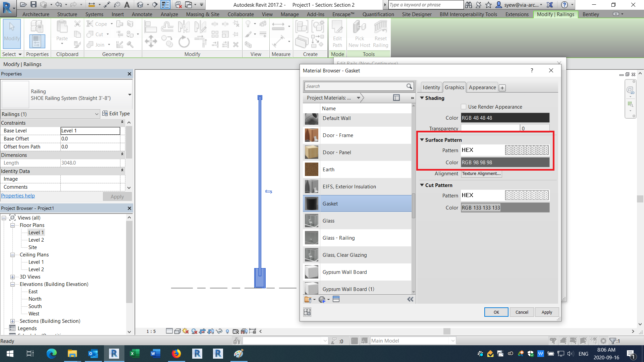
Task: Open the Annotate ribbon tab
Action: tap(142, 14)
